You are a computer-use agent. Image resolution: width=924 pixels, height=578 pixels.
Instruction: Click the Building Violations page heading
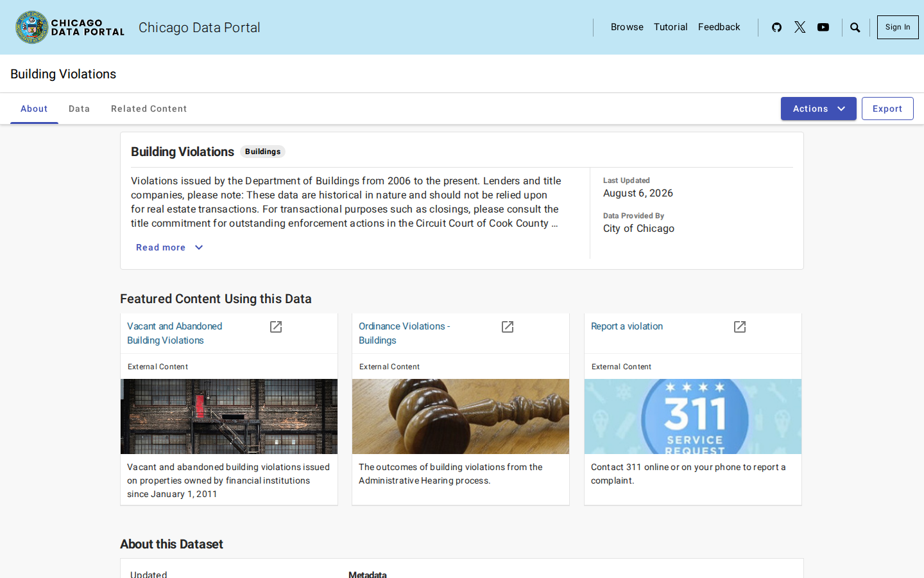[63, 74]
